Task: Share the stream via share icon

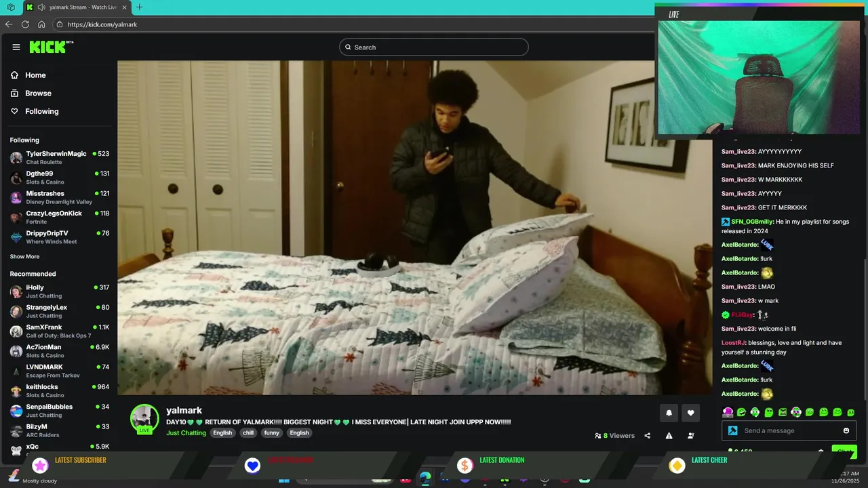Action: tap(647, 436)
